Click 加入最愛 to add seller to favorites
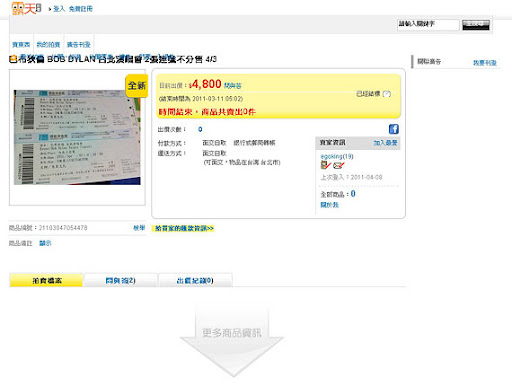 385,143
